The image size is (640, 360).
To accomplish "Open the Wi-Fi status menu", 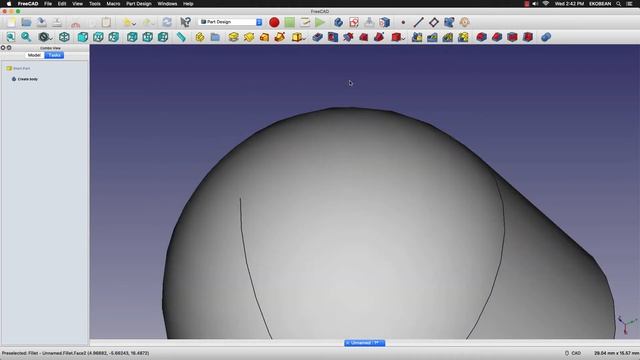I will point(546,4).
